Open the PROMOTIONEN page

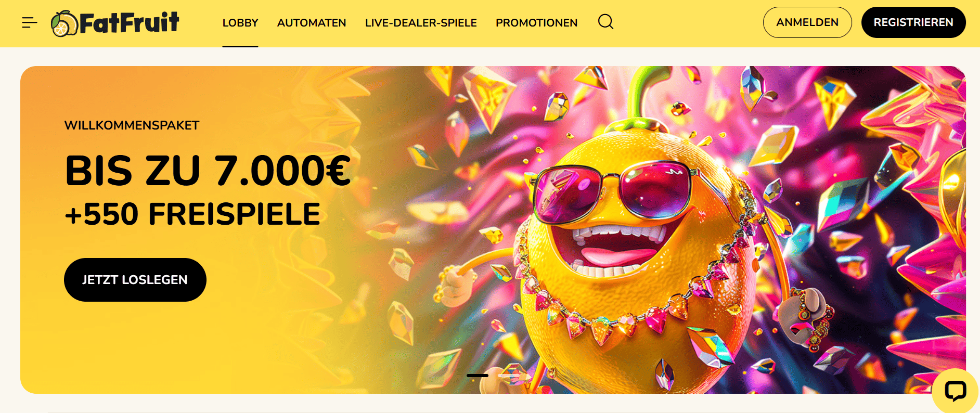tap(536, 23)
